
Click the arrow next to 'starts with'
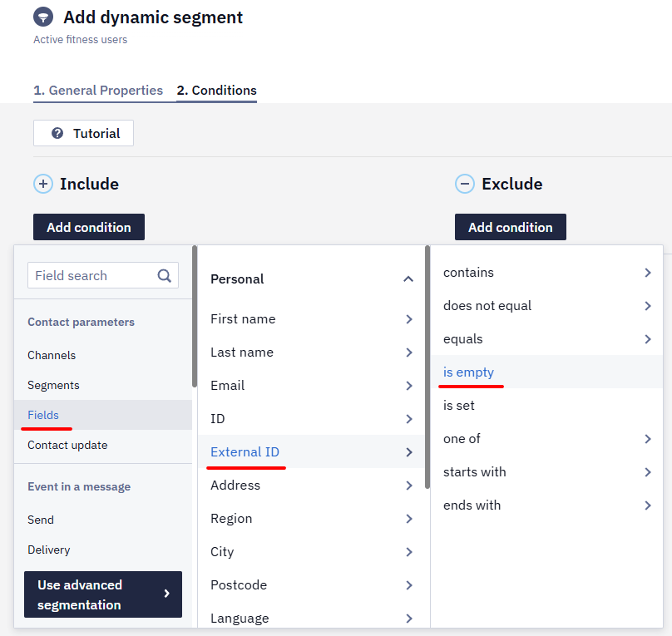point(648,472)
